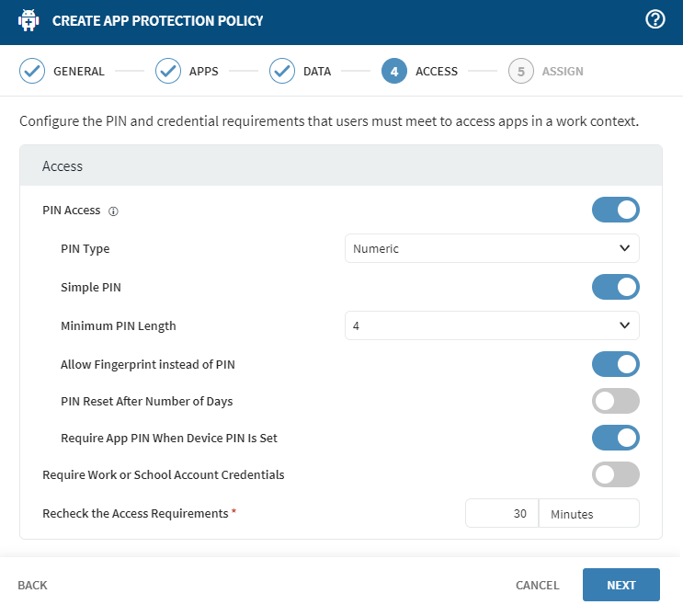Image resolution: width=683 pixels, height=616 pixels.
Task: Disable the PIN Access toggle
Action: (x=615, y=210)
